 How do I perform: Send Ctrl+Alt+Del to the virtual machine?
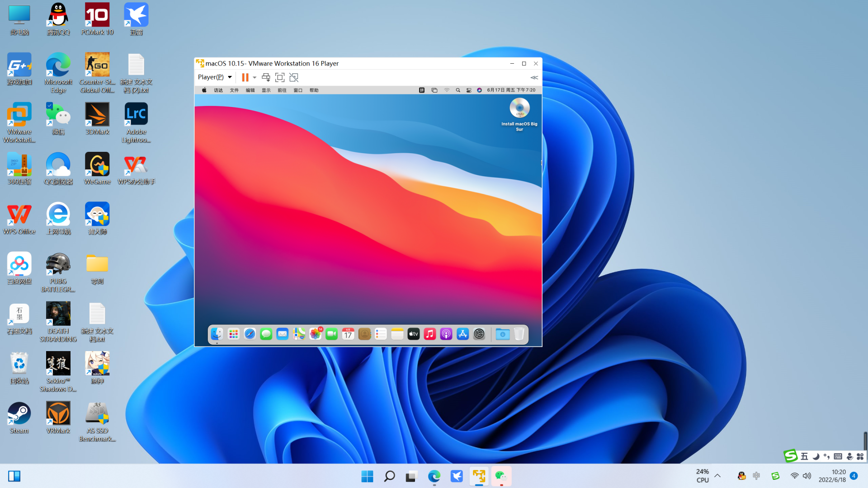(x=266, y=77)
